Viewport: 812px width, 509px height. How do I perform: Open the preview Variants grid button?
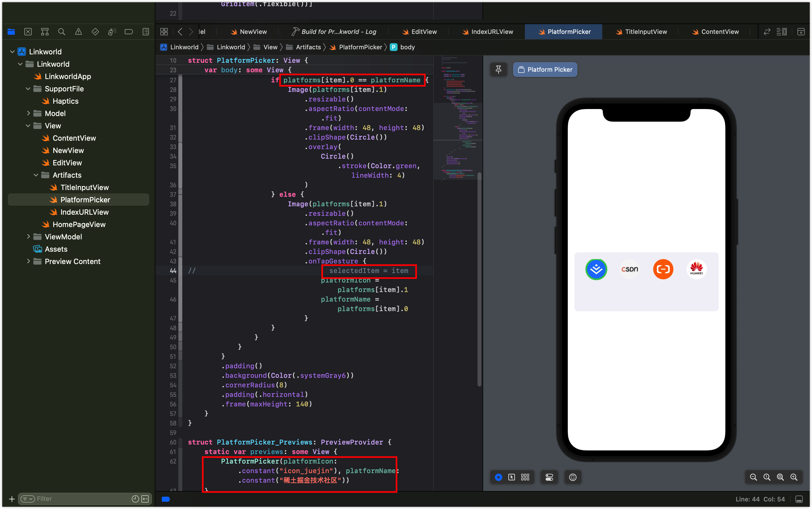[525, 477]
